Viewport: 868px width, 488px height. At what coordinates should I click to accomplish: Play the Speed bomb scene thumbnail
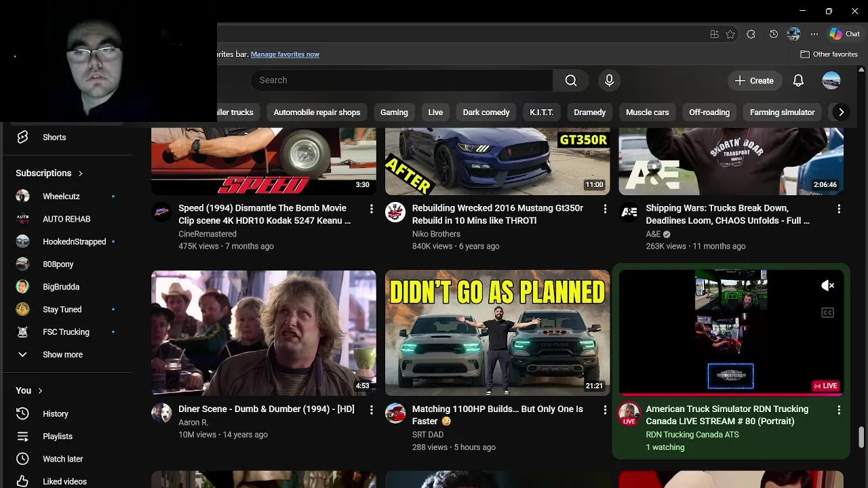point(264,161)
